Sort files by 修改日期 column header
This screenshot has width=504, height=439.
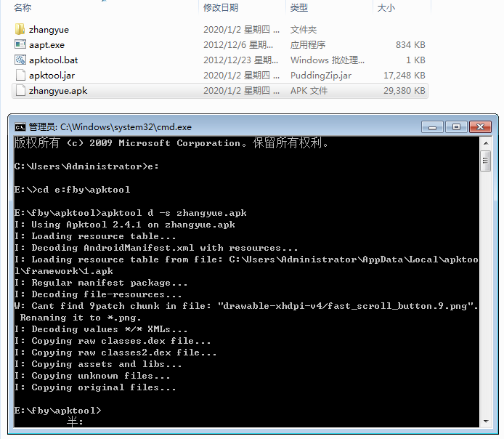(x=221, y=8)
